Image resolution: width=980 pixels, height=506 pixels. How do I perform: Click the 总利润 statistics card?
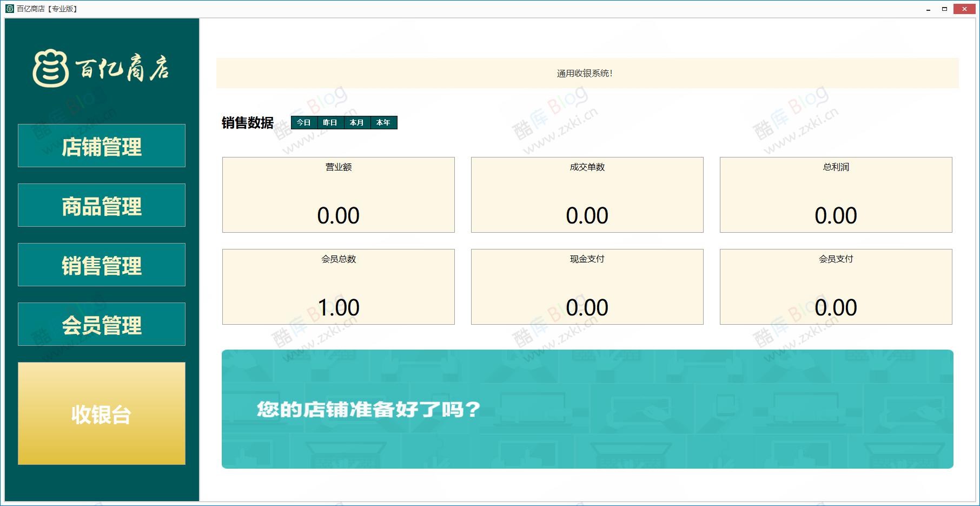(x=835, y=195)
